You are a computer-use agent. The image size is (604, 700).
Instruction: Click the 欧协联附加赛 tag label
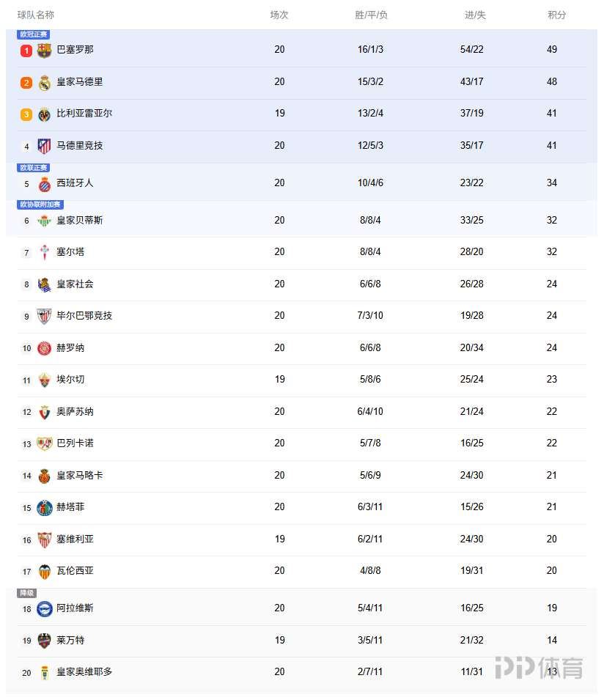point(40,205)
